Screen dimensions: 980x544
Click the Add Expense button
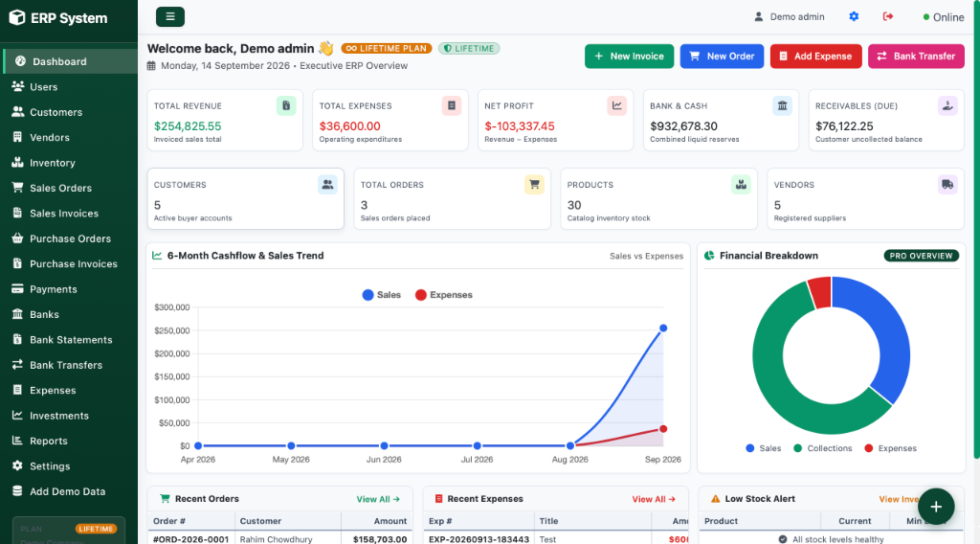[815, 57]
